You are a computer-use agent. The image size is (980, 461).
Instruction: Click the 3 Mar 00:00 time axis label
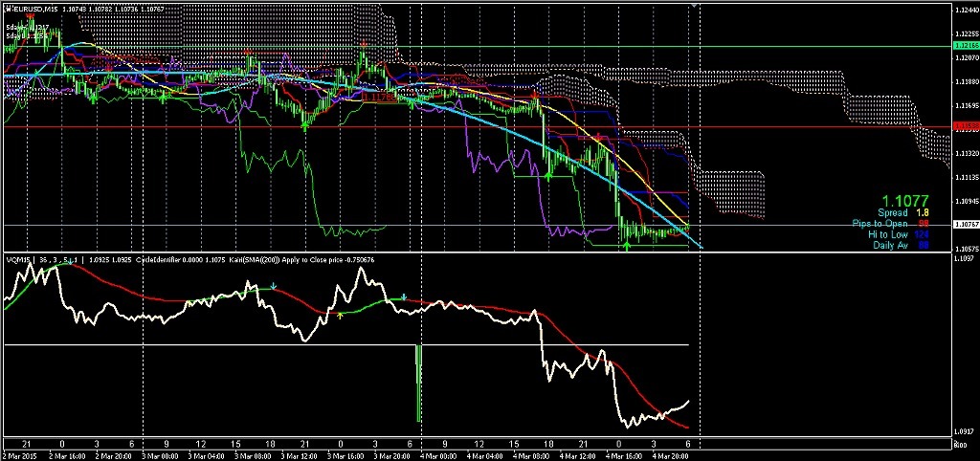[162, 455]
